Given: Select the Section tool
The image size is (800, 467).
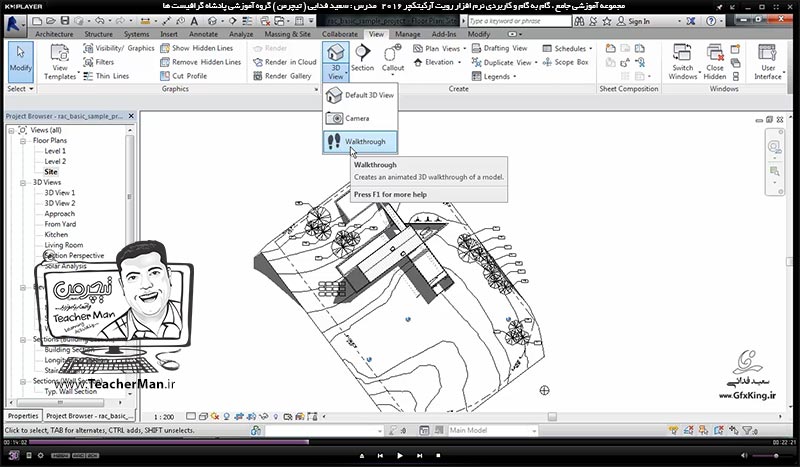Looking at the screenshot, I should (362, 58).
